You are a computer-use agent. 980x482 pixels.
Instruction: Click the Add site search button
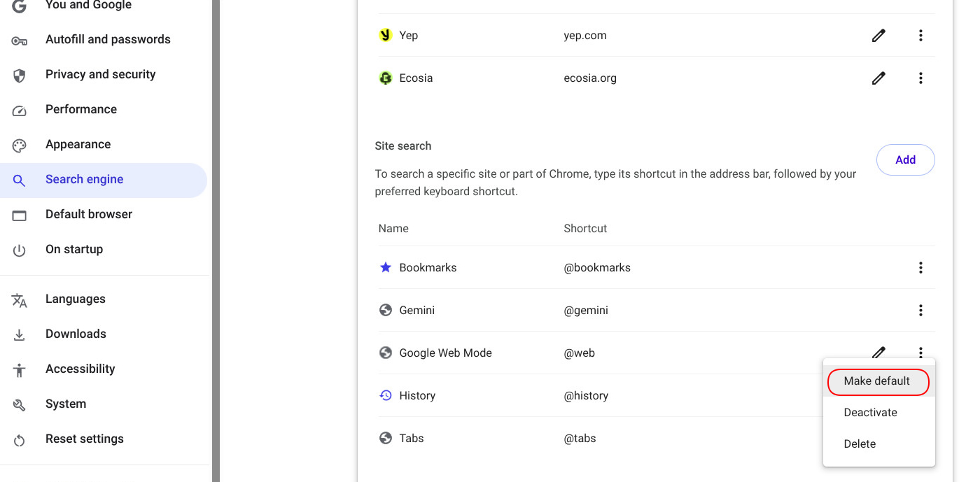point(905,160)
